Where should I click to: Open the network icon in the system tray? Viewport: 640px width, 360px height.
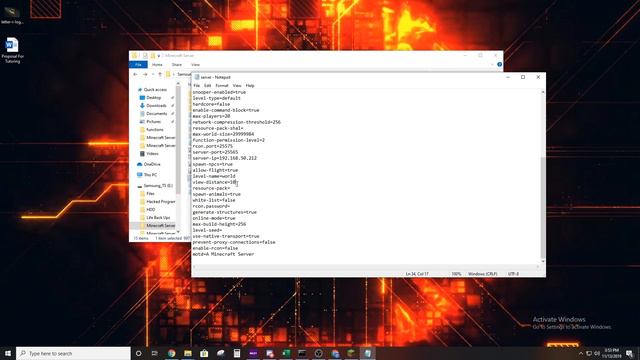point(589,353)
